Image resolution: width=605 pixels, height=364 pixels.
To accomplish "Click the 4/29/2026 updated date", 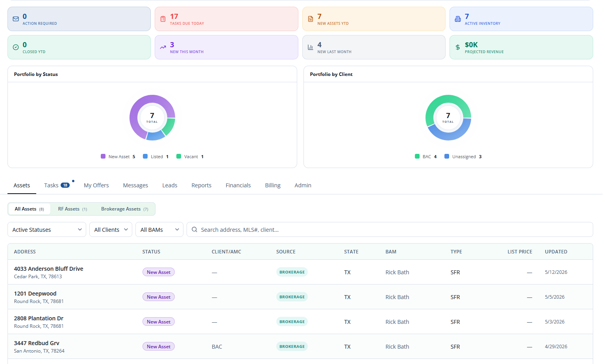I will click(556, 347).
